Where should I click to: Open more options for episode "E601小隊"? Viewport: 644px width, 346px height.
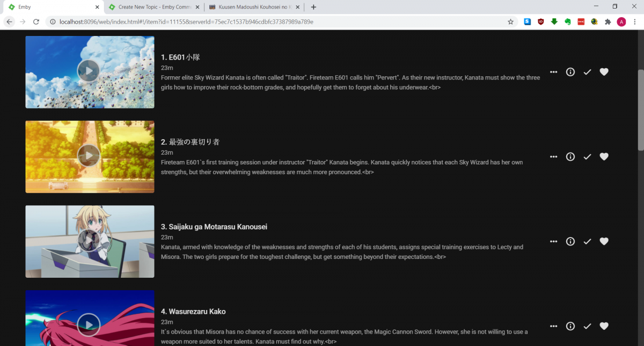tap(553, 71)
